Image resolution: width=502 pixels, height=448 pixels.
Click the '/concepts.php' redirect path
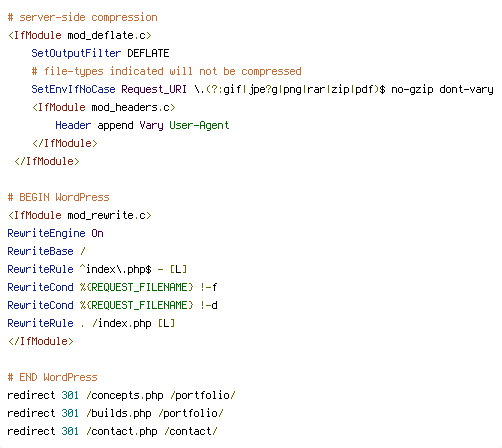pos(125,395)
